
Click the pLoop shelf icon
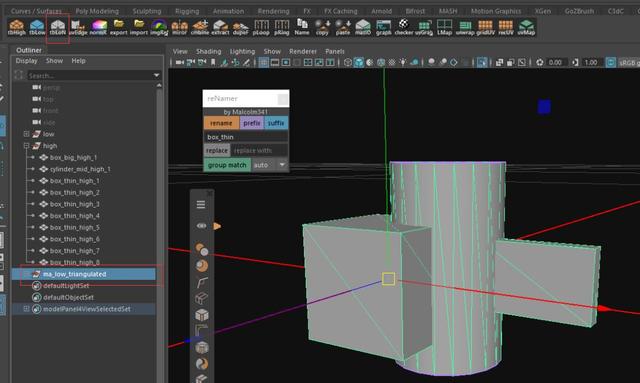point(261,27)
